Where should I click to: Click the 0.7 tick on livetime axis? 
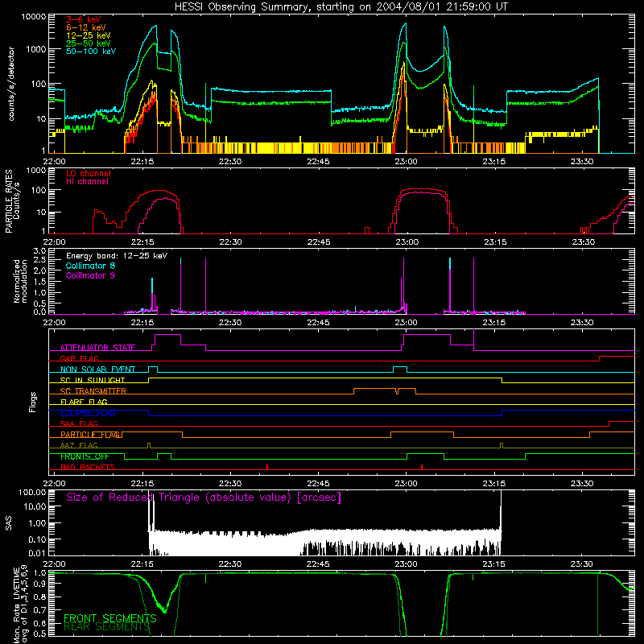click(x=39, y=610)
